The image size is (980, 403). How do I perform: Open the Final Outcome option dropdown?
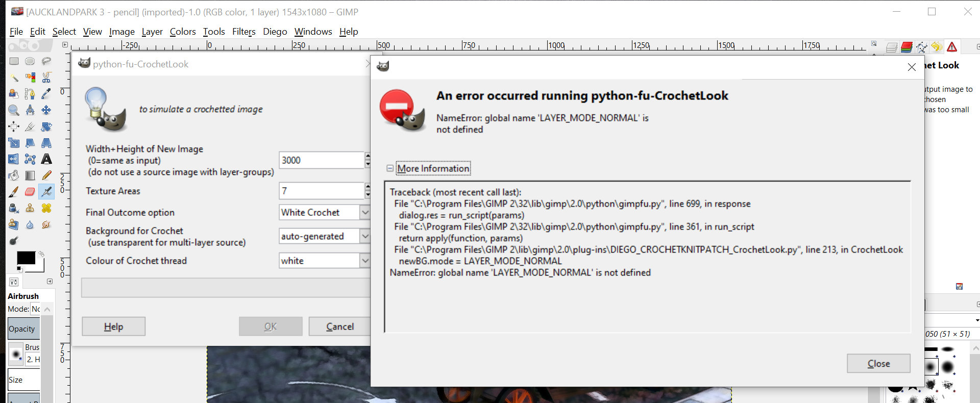[324, 212]
